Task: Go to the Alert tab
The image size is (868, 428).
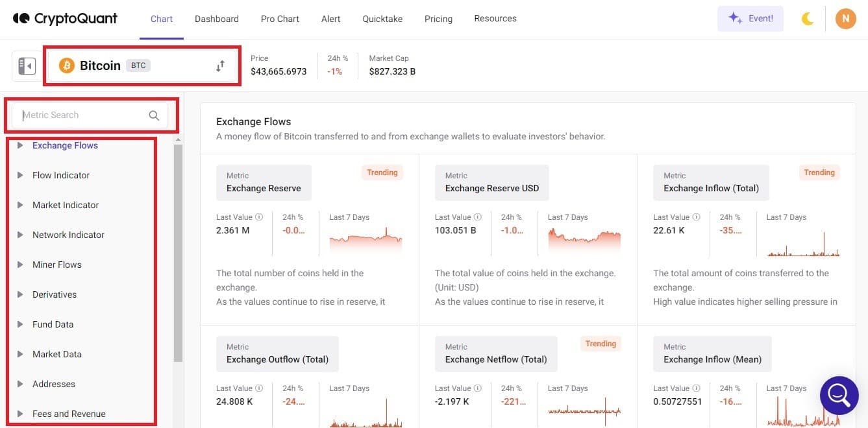Action: pos(330,19)
